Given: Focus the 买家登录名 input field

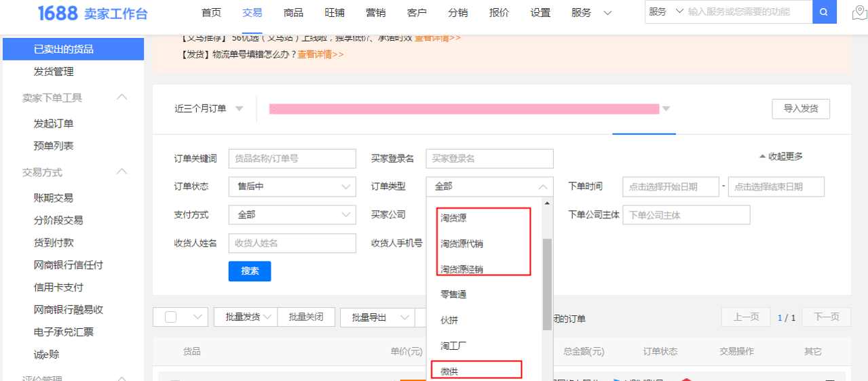Looking at the screenshot, I should (x=489, y=159).
